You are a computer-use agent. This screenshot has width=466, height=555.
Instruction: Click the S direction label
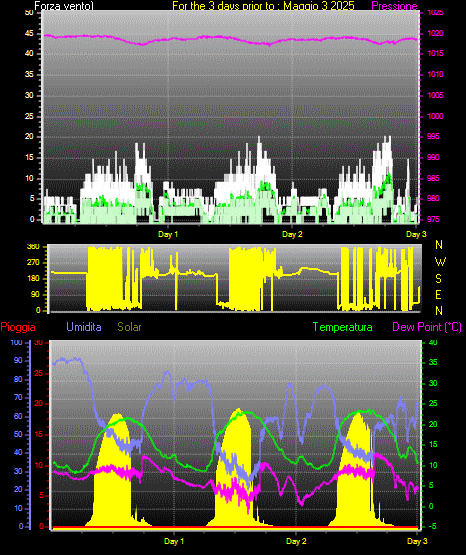click(x=438, y=279)
